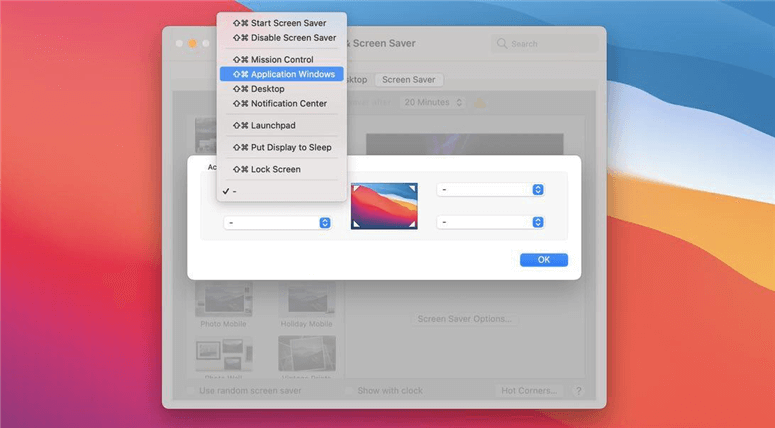Screen dimensions: 775x428
Task: Open the bottom-right hot corner dropdown
Action: point(490,222)
